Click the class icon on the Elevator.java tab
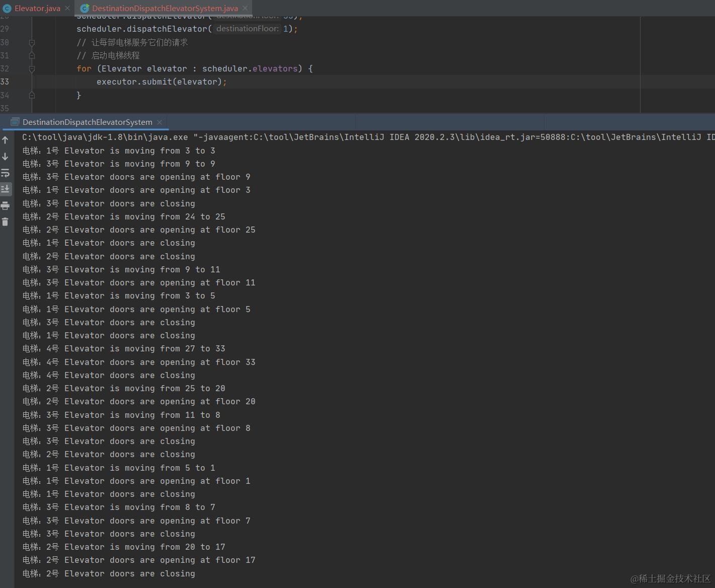Viewport: 715px width, 588px height. (x=7, y=8)
